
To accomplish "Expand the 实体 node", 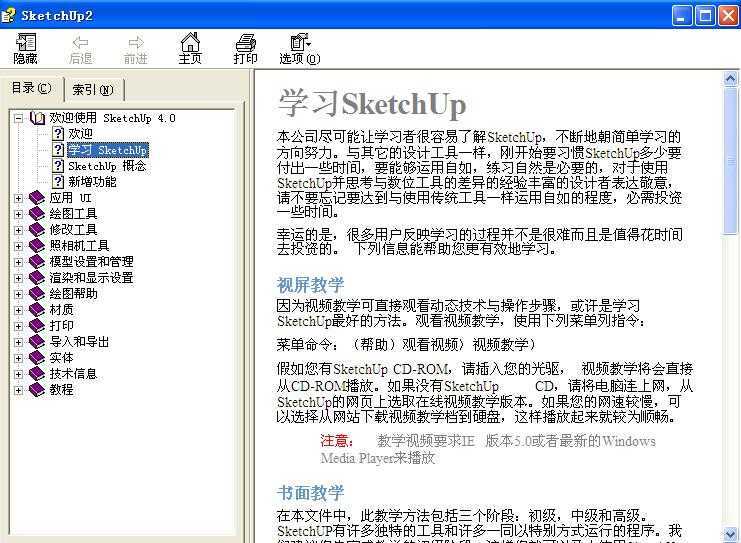I will tap(18, 359).
